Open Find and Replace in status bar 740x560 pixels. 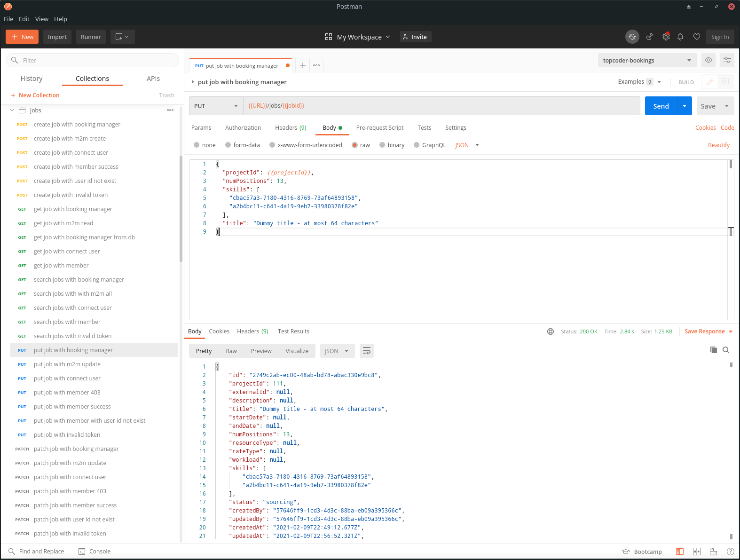36,552
